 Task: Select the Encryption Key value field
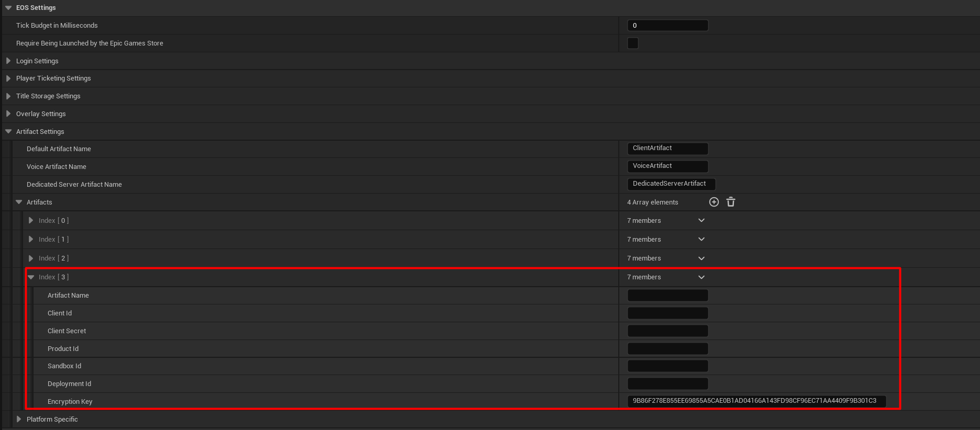756,401
